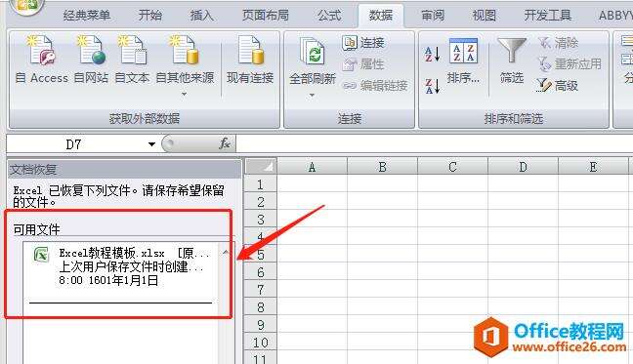Select the Data (数据) tab
This screenshot has width=633, height=364.
point(381,16)
